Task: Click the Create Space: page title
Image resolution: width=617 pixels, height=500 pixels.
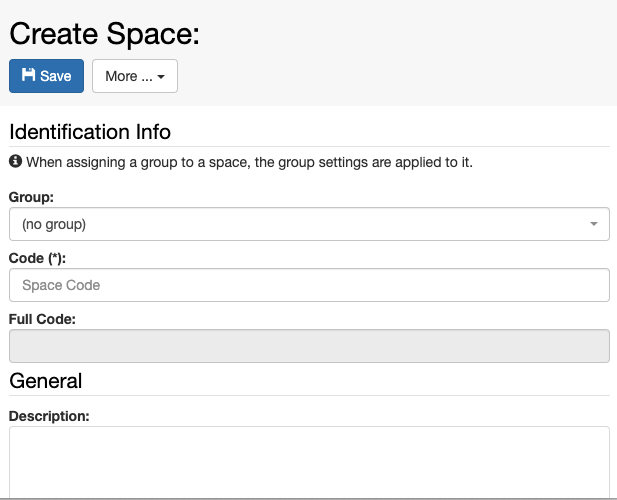Action: [x=105, y=34]
